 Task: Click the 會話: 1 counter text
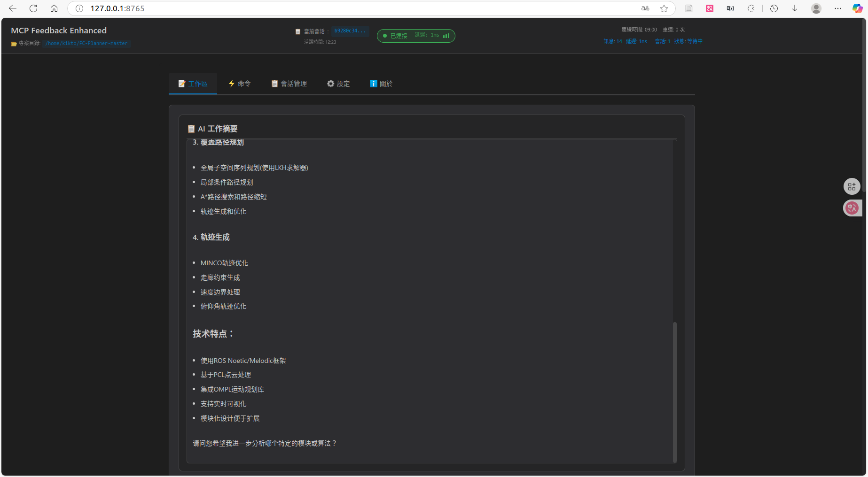(663, 41)
